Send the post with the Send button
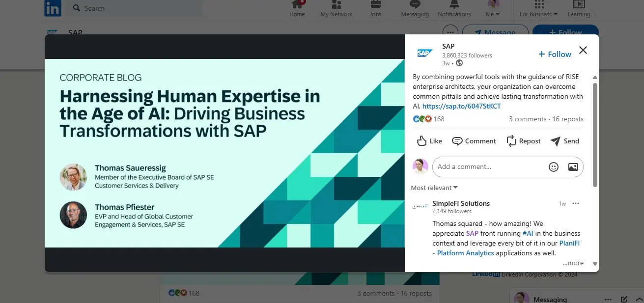Image resolution: width=644 pixels, height=303 pixels. (x=565, y=141)
